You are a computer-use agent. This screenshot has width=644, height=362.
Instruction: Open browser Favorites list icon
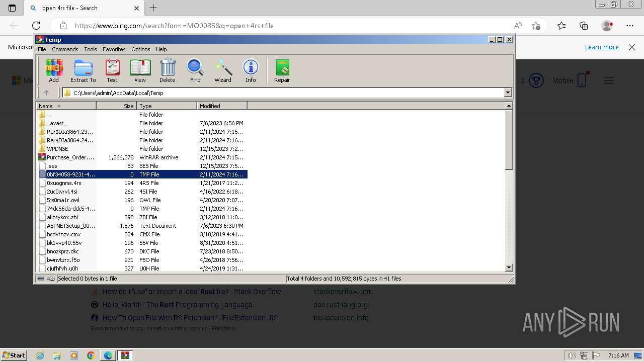click(561, 26)
